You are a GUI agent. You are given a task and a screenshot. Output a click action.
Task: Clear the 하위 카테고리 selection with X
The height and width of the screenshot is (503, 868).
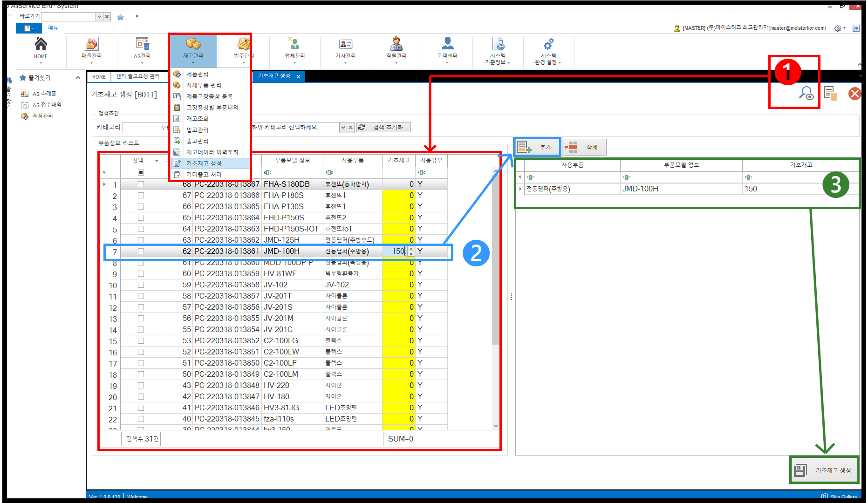(350, 127)
